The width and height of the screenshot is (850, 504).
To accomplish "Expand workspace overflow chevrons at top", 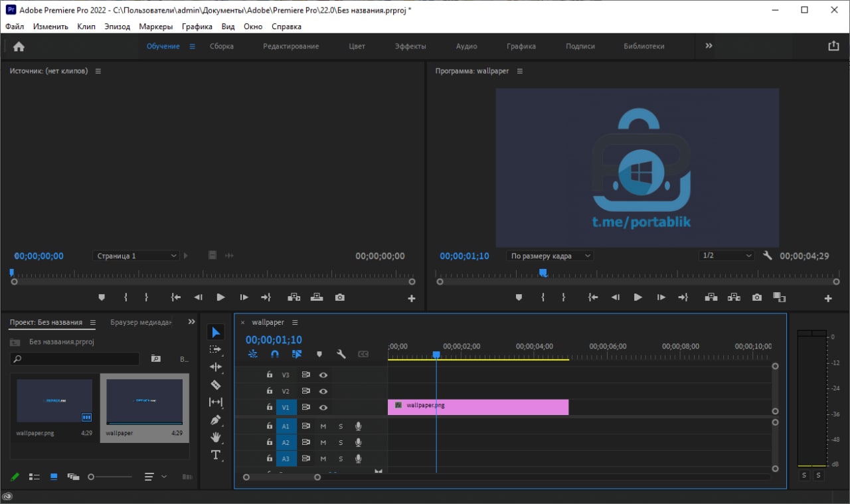I will tap(709, 46).
